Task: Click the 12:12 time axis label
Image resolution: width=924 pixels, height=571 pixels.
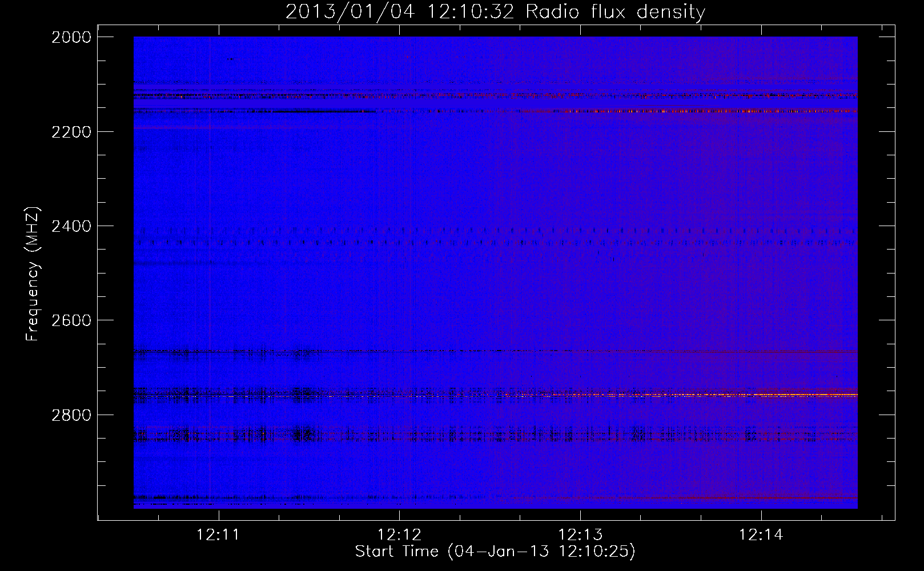Action: click(399, 535)
